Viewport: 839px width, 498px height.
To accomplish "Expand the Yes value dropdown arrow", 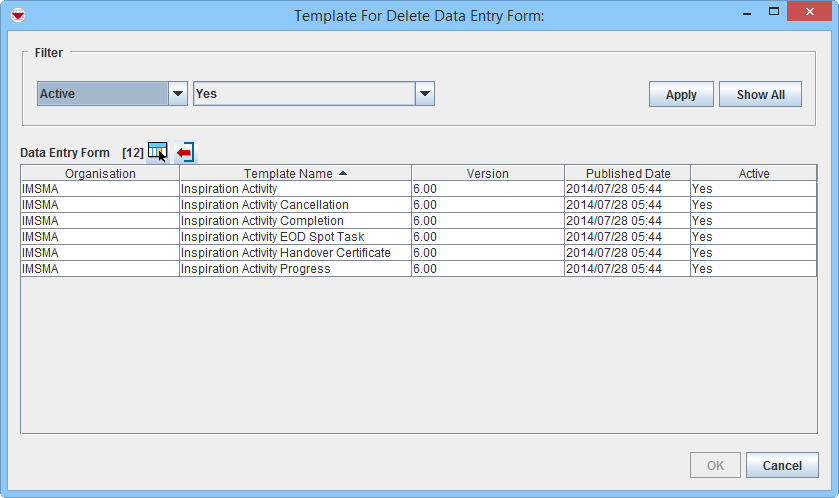I will 425,94.
